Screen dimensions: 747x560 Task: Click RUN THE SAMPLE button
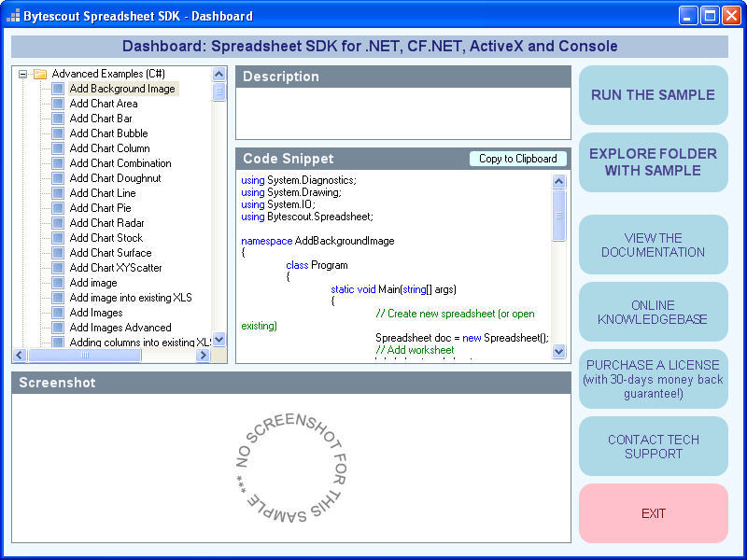click(x=653, y=95)
